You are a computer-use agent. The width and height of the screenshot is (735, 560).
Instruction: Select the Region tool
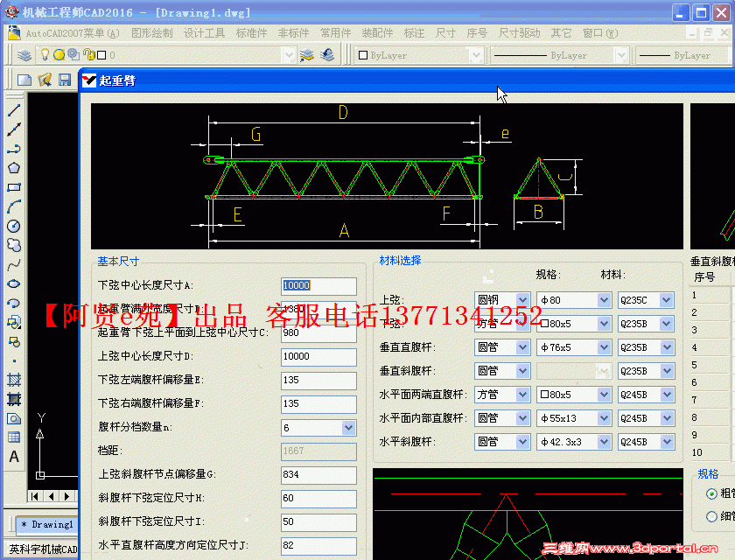pyautogui.click(x=14, y=418)
